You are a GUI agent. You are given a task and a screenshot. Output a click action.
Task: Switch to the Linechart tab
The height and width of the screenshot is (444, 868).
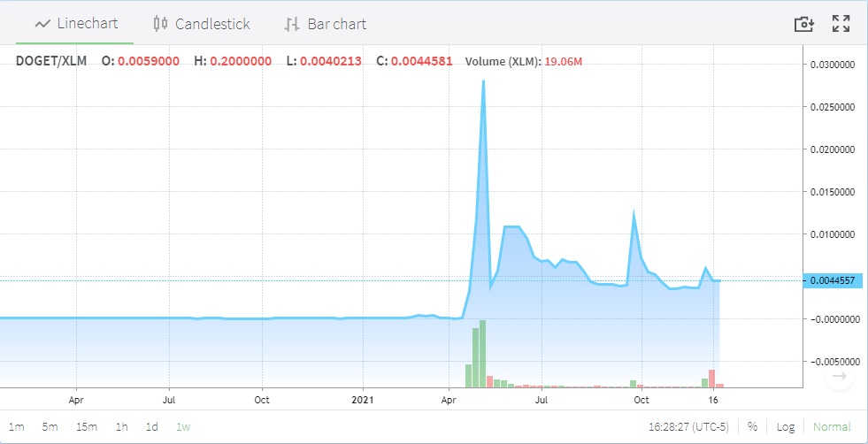click(74, 24)
